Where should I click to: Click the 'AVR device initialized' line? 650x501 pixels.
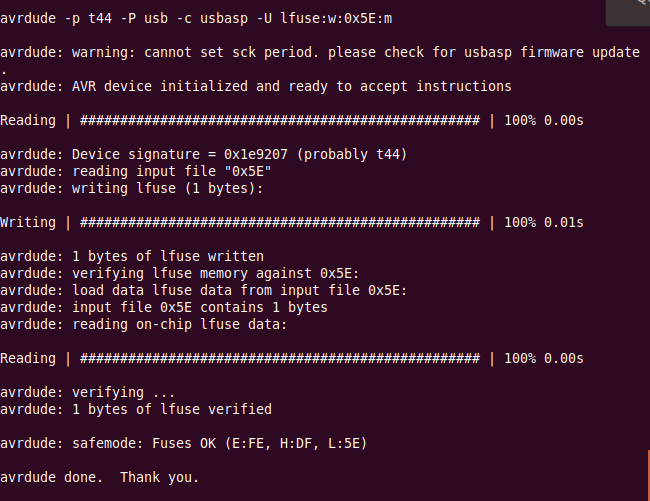pyautogui.click(x=256, y=87)
